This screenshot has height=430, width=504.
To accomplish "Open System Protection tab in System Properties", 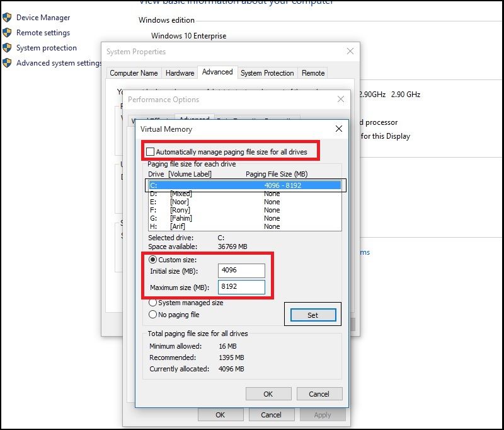I will pos(267,73).
